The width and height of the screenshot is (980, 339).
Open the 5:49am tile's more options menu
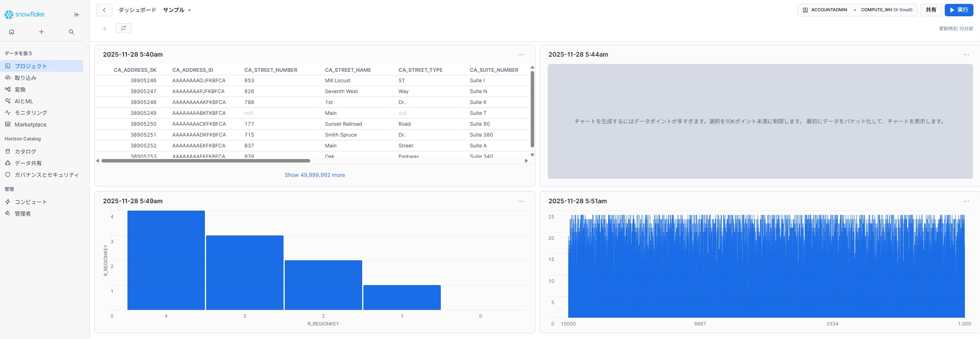(x=521, y=201)
